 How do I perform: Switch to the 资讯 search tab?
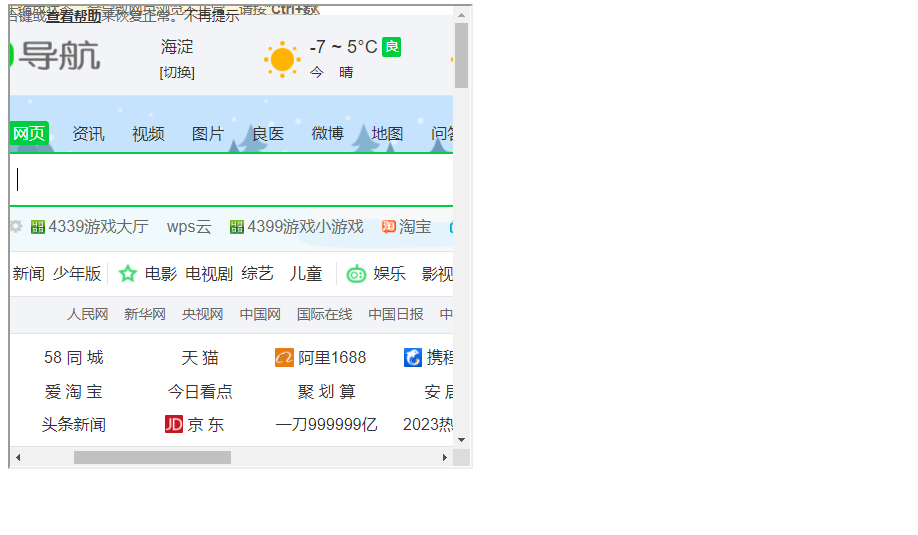88,134
